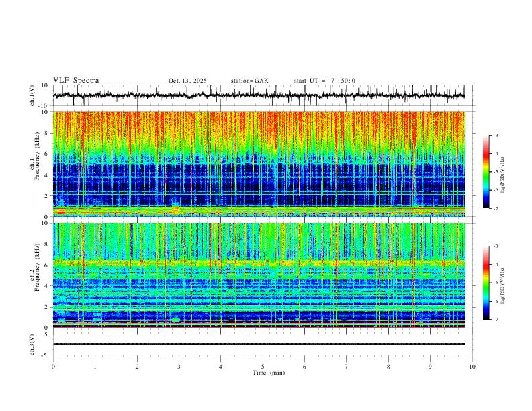This screenshot has height=411, width=532.
Task: Click the '-7' value on lower colorbar
Action: click(495, 320)
